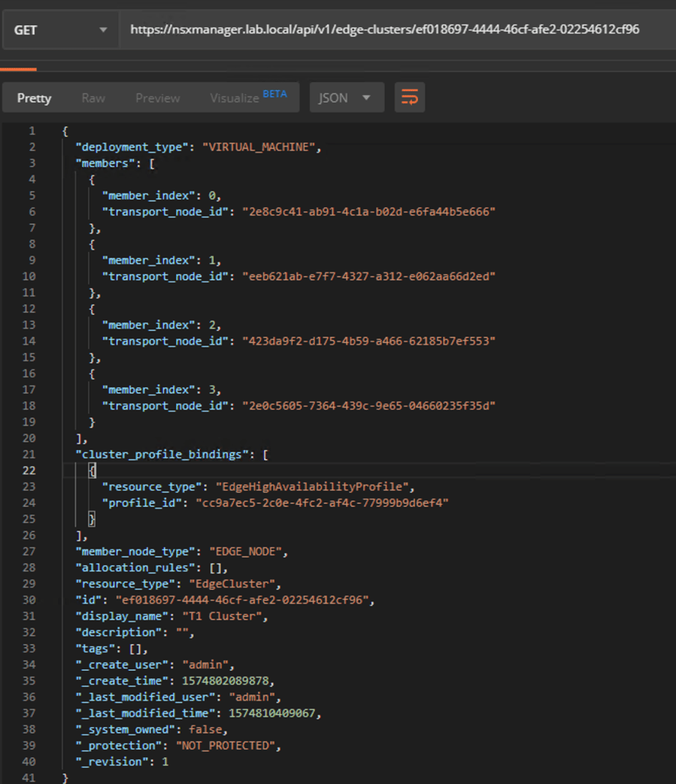This screenshot has height=784, width=676.
Task: Click the transport_node_id value starting with 2e8c9c41
Action: [368, 211]
